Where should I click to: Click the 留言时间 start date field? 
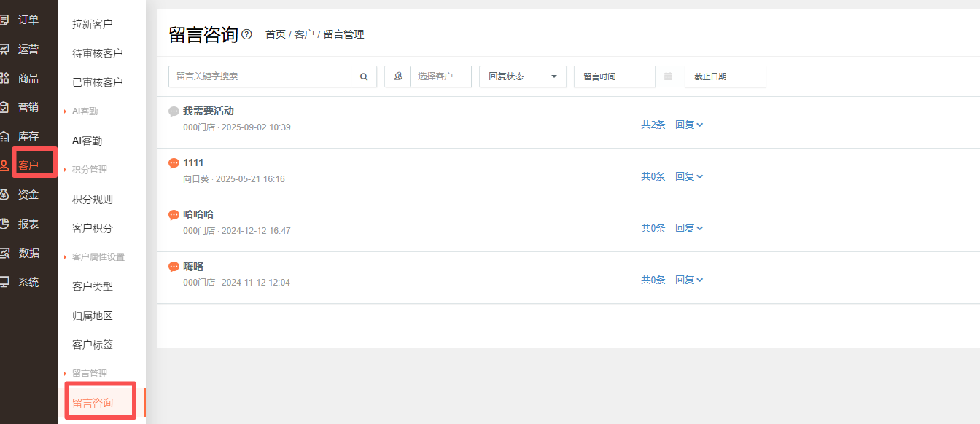click(x=615, y=76)
